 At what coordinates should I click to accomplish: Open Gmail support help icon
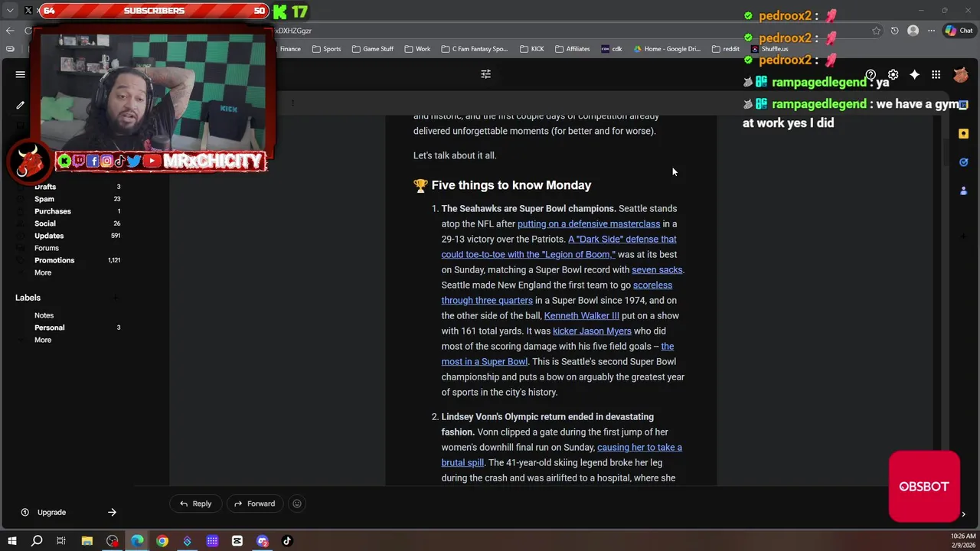pyautogui.click(x=871, y=75)
